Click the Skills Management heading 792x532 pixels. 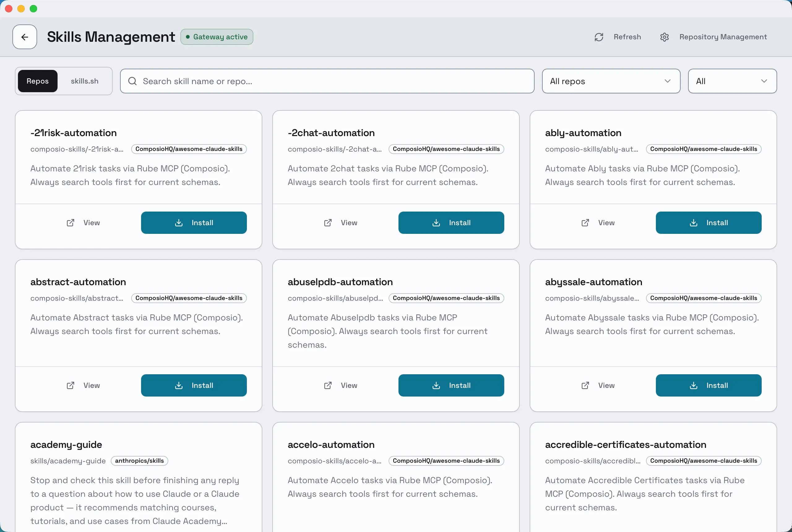tap(111, 36)
